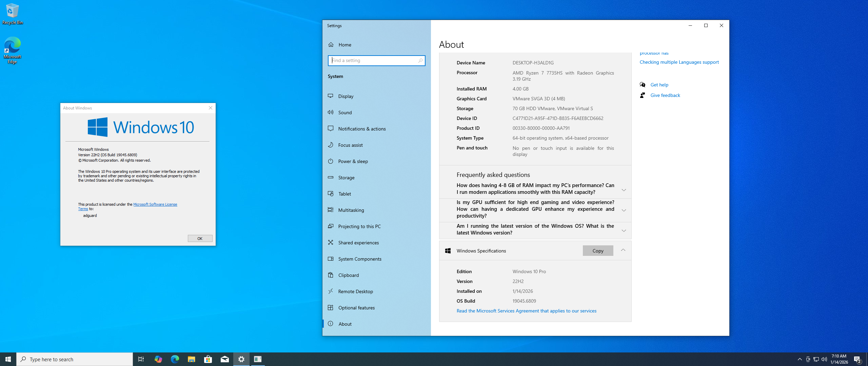This screenshot has width=868, height=366.
Task: Click the Sound speaker icon
Action: [331, 113]
